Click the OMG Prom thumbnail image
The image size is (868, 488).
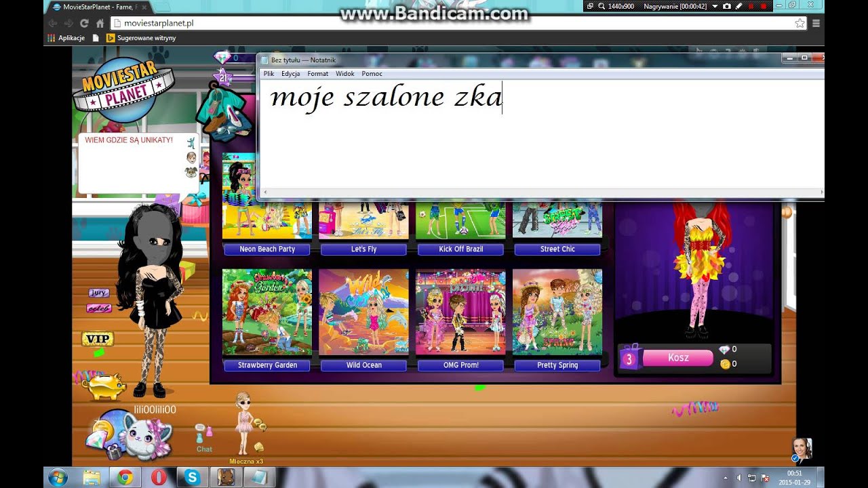tap(460, 312)
